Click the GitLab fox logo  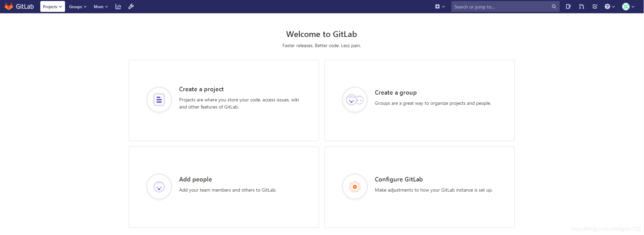(9, 6)
